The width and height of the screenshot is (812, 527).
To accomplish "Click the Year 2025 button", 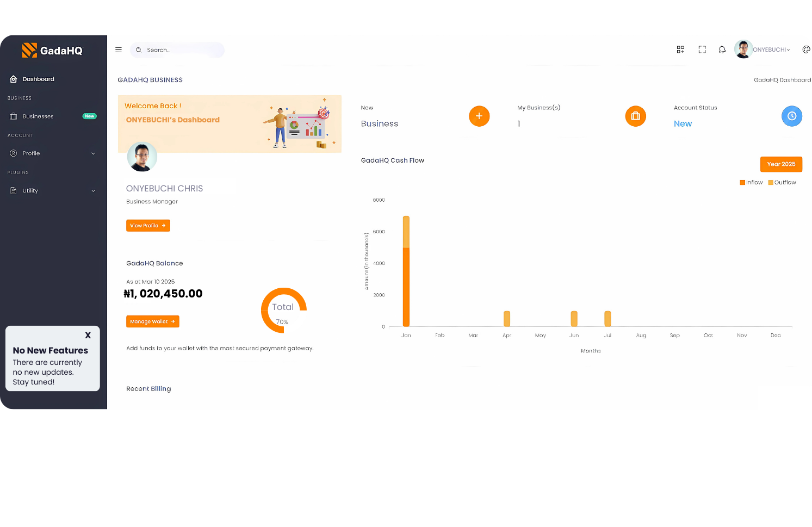I will (x=780, y=164).
